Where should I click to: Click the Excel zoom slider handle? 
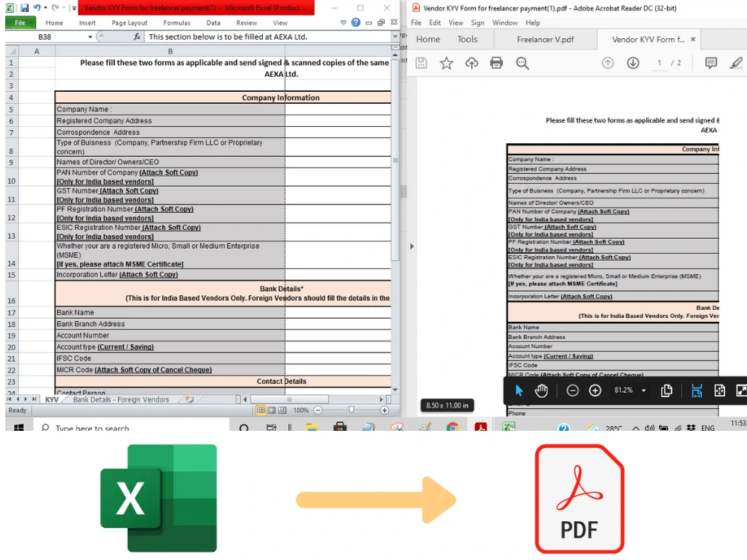[352, 410]
